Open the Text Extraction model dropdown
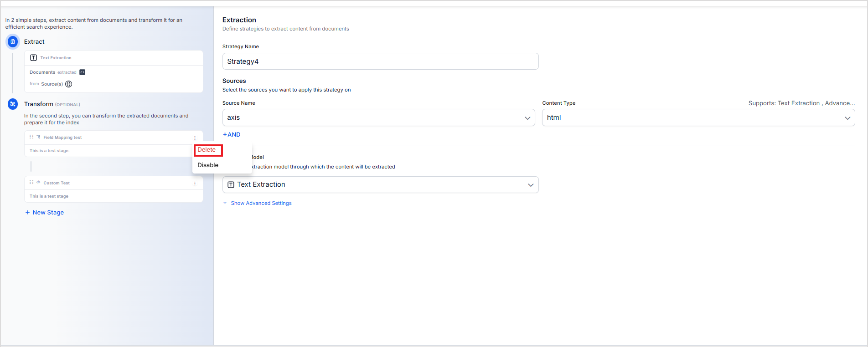The image size is (868, 347). [380, 185]
